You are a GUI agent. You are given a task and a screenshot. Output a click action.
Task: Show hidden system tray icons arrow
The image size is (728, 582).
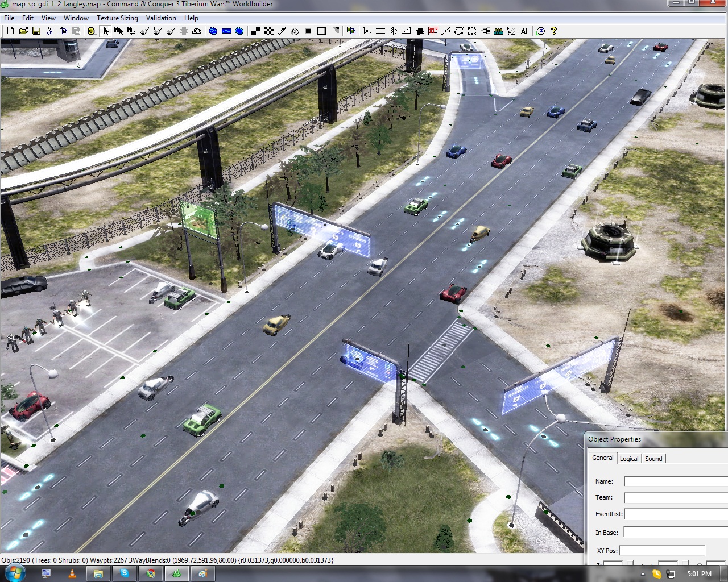(643, 574)
